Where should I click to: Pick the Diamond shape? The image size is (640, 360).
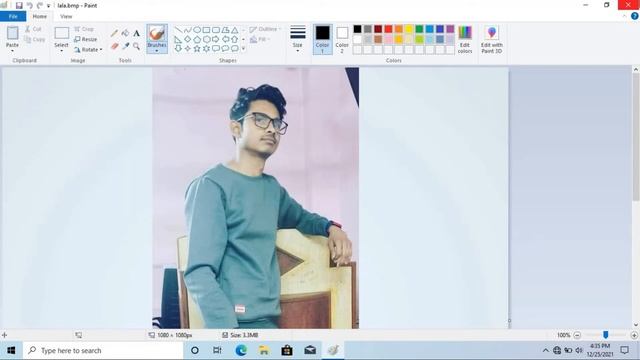(x=187, y=39)
